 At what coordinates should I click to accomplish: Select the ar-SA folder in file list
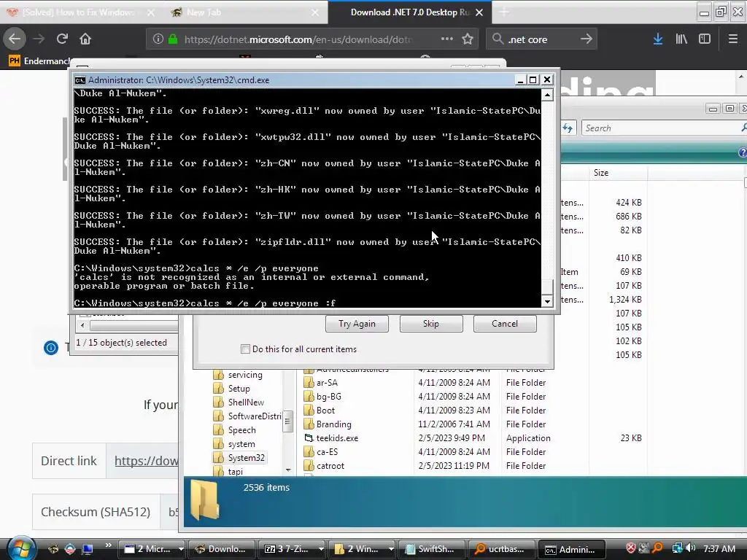tap(327, 383)
